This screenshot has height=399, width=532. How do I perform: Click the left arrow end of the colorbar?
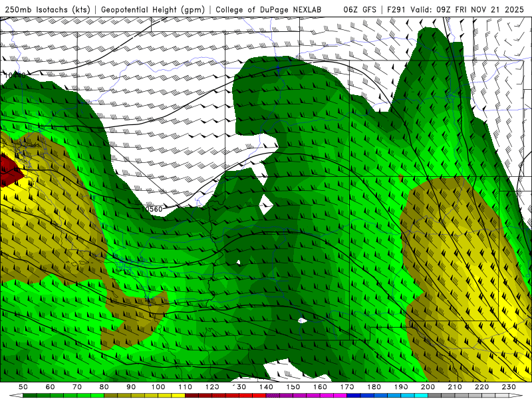click(x=15, y=396)
